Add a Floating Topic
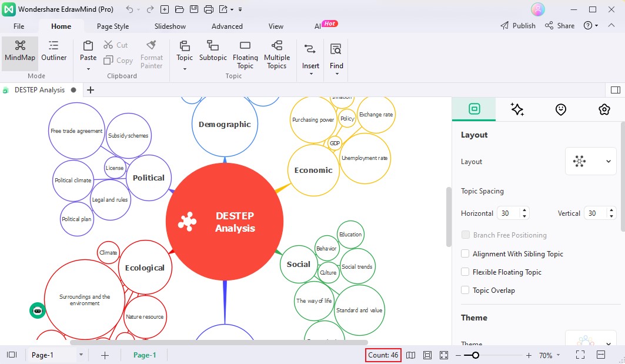The height and width of the screenshot is (364, 625). pyautogui.click(x=245, y=55)
